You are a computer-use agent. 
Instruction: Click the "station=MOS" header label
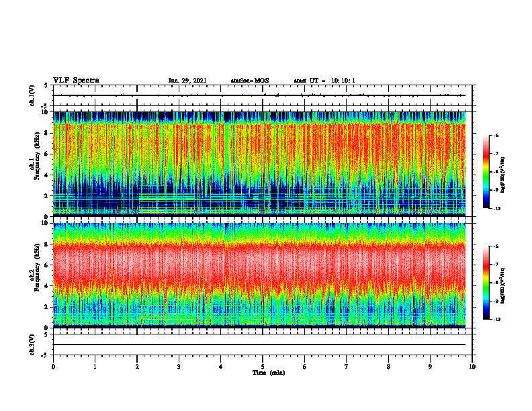[x=250, y=81]
